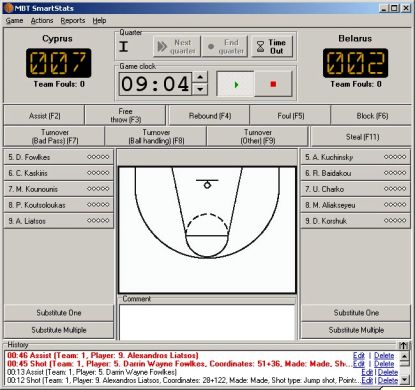The height and width of the screenshot is (390, 415).
Task: Click inside the Comment text box
Action: click(207, 322)
